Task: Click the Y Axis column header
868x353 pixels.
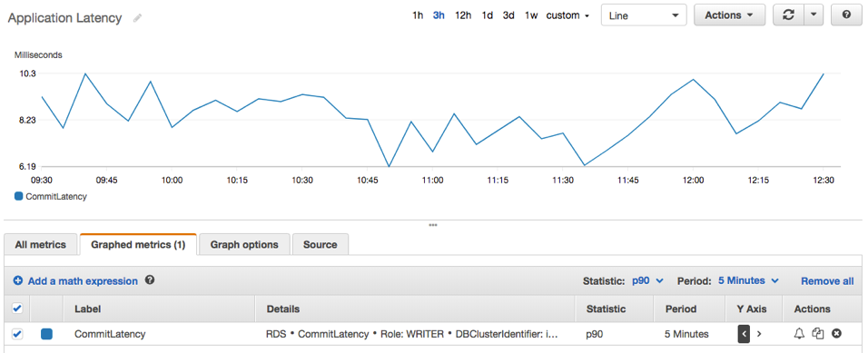Action: (752, 309)
